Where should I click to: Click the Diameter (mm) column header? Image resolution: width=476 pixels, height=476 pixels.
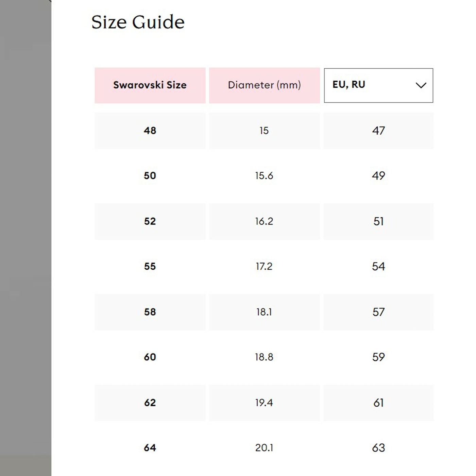[264, 85]
